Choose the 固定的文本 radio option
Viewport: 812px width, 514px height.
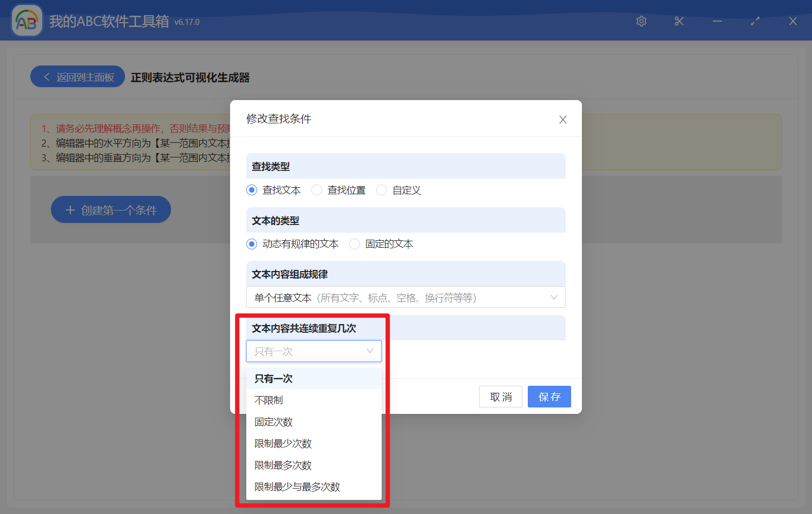tap(355, 244)
